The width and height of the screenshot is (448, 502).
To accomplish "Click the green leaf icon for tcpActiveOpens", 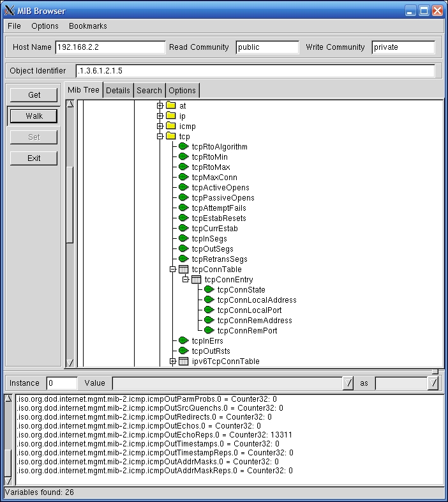I will click(x=184, y=187).
